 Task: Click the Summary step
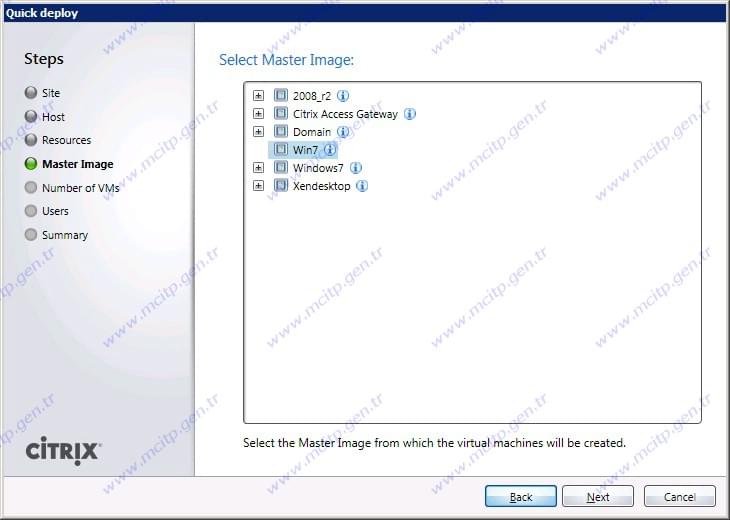pyautogui.click(x=65, y=235)
